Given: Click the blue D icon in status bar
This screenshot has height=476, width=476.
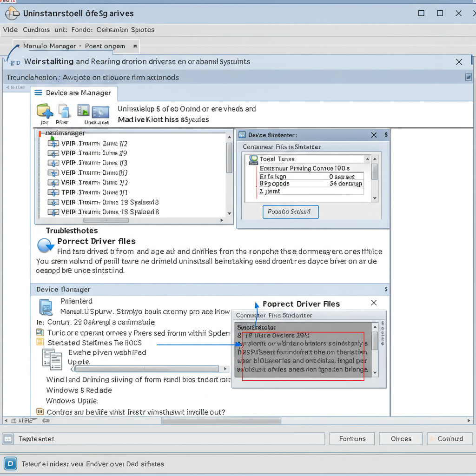Looking at the screenshot, I should [x=10, y=463].
